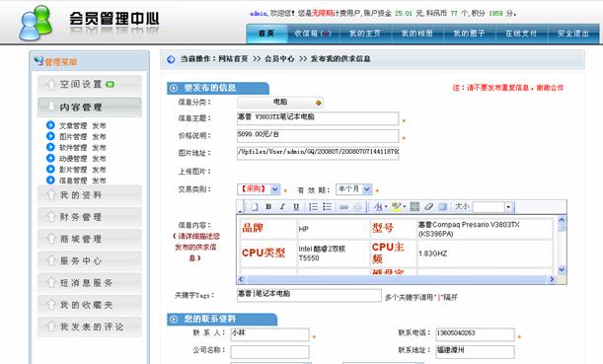603x364 pixels.
Task: Click 发布 next to 图片管理
Action: 99,137
